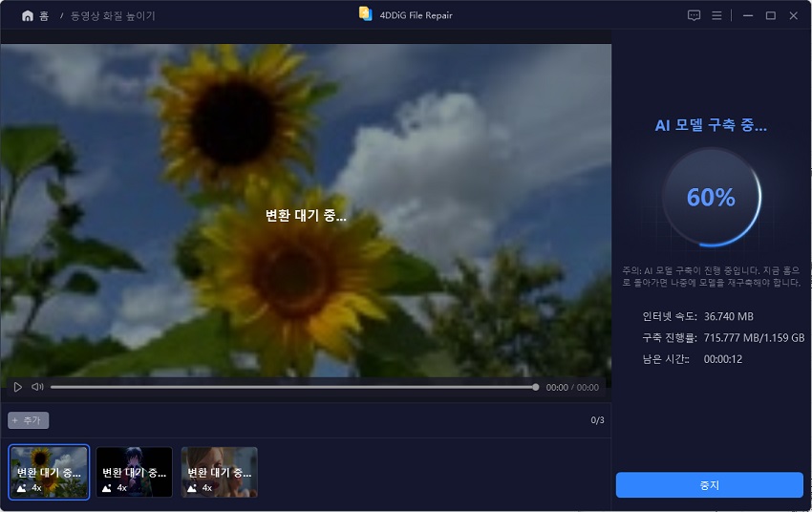
Task: Click the 변환 대기 중... overlay on preview
Action: coord(306,215)
